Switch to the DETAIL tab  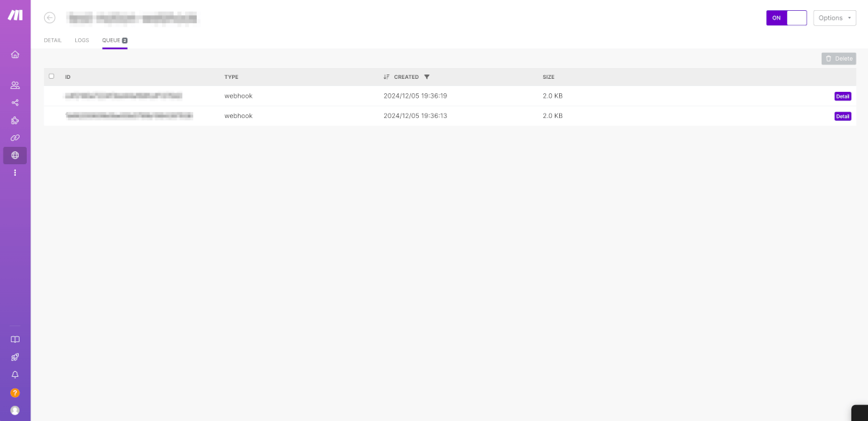click(53, 41)
